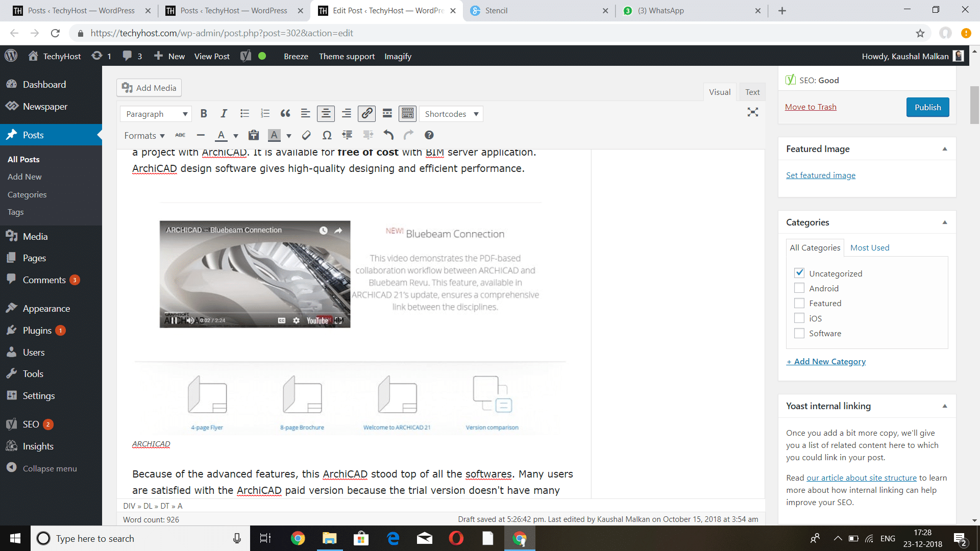
Task: Switch to the Visual editor tab
Action: tap(720, 92)
